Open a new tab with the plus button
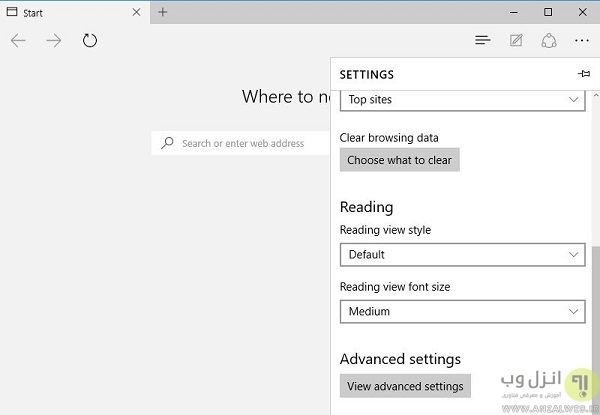600x415 pixels. point(163,12)
